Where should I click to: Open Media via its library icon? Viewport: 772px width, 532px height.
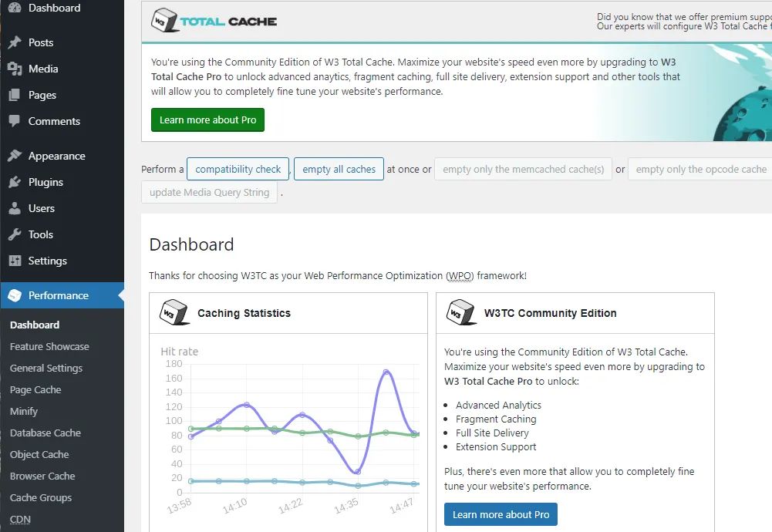tap(15, 69)
